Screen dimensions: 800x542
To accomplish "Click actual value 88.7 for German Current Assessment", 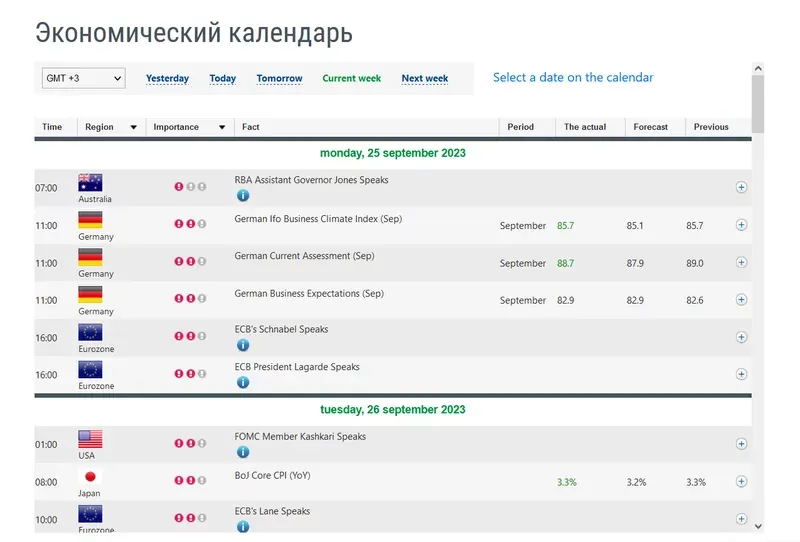I will 565,263.
